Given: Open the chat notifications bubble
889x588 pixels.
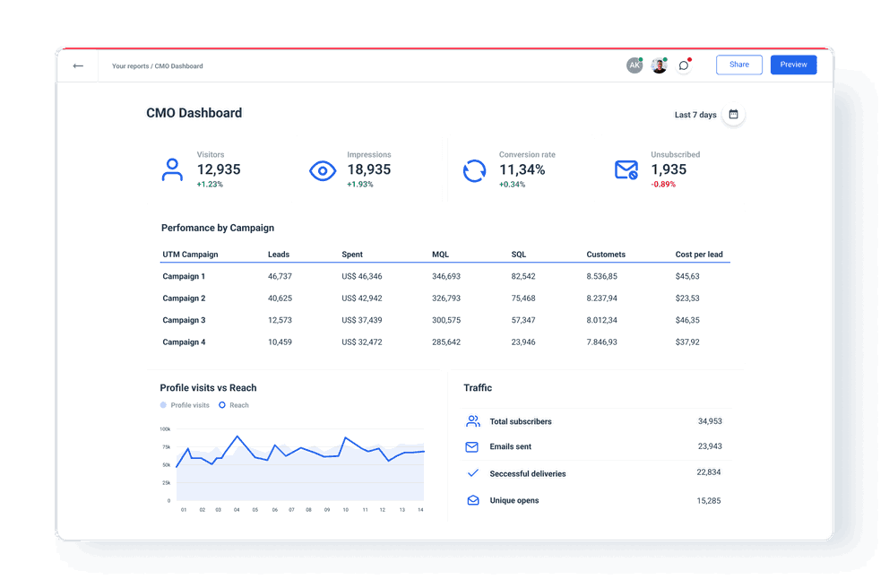Looking at the screenshot, I should coord(684,65).
